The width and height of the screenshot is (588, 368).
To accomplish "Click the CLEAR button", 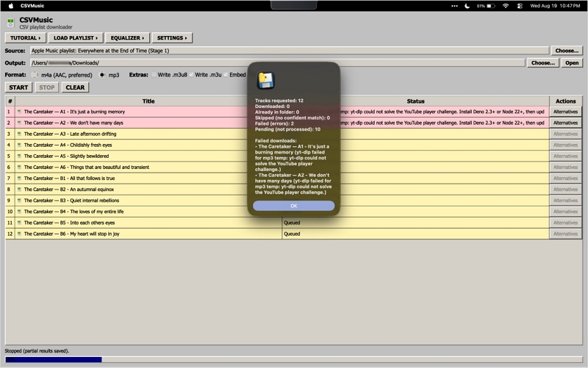I will 75,87.
